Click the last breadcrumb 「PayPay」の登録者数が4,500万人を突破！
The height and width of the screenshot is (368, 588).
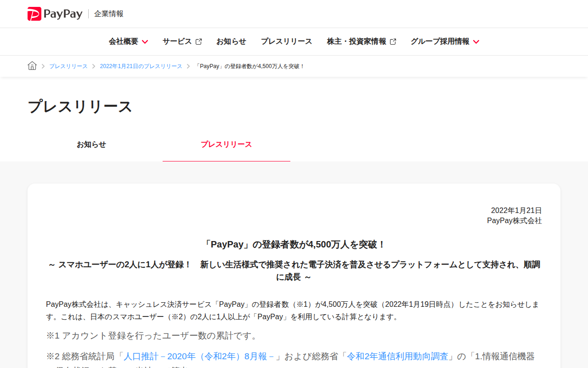[250, 66]
